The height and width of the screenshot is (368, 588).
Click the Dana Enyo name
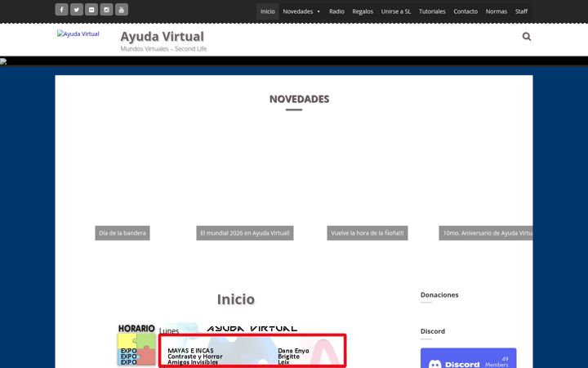click(x=293, y=351)
